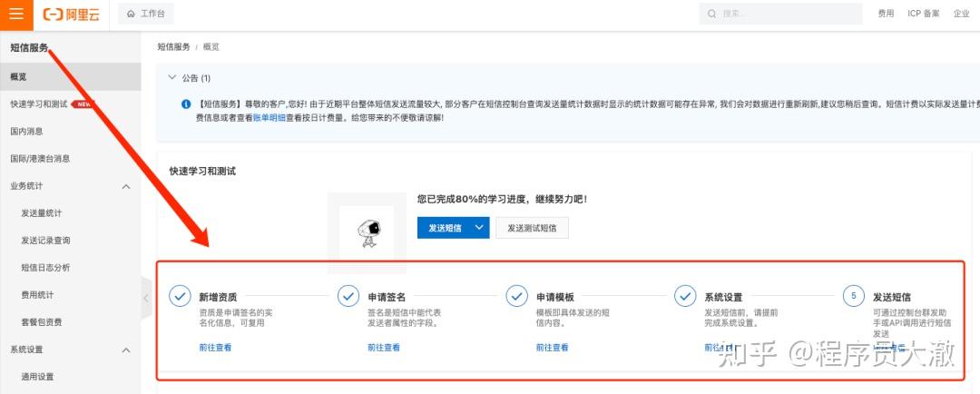The height and width of the screenshot is (394, 980).
Task: Click the 发送短信 blue button
Action: [445, 228]
